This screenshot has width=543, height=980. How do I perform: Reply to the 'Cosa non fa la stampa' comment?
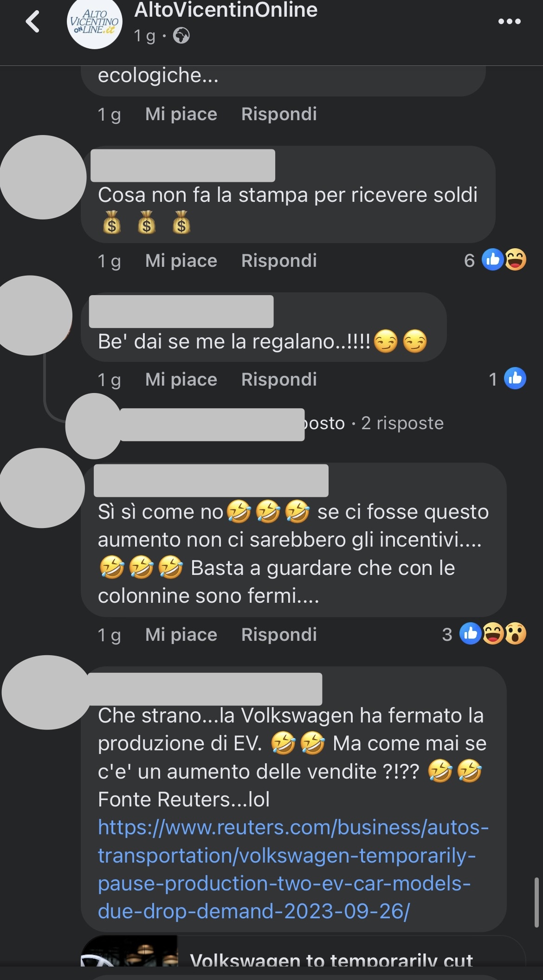(279, 261)
